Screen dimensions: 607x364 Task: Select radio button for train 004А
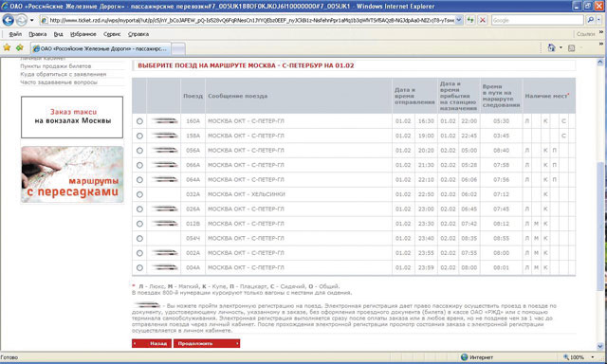(x=139, y=267)
